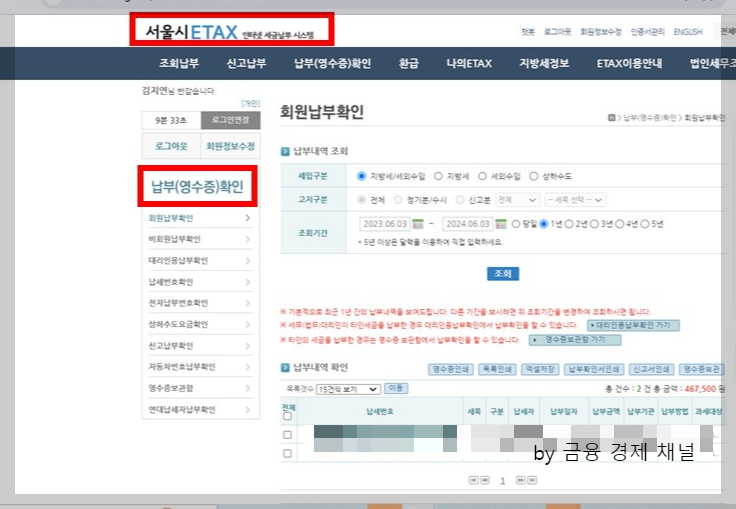Image resolution: width=736 pixels, height=509 pixels.
Task: Open the 지방세정보 main menu
Action: tap(544, 63)
